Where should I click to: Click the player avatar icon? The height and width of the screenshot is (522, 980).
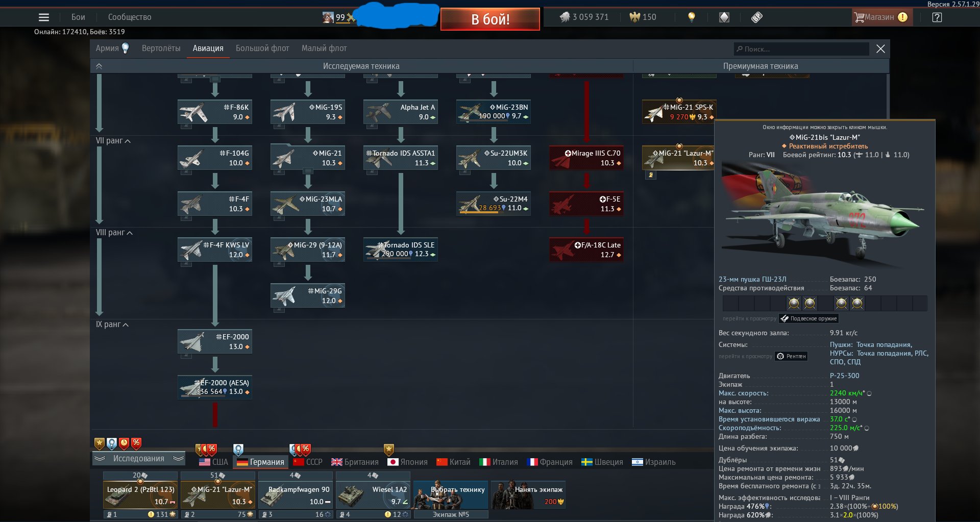(x=328, y=17)
